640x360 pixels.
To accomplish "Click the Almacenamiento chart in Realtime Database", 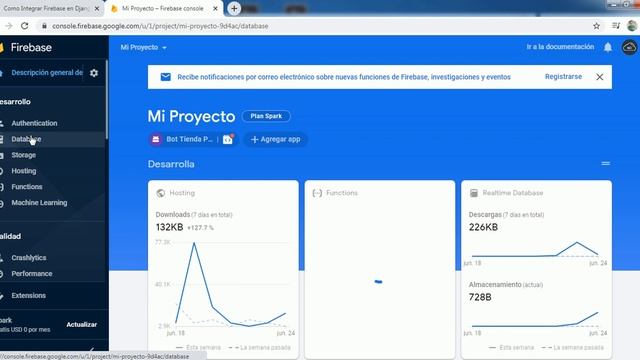I will 535,319.
